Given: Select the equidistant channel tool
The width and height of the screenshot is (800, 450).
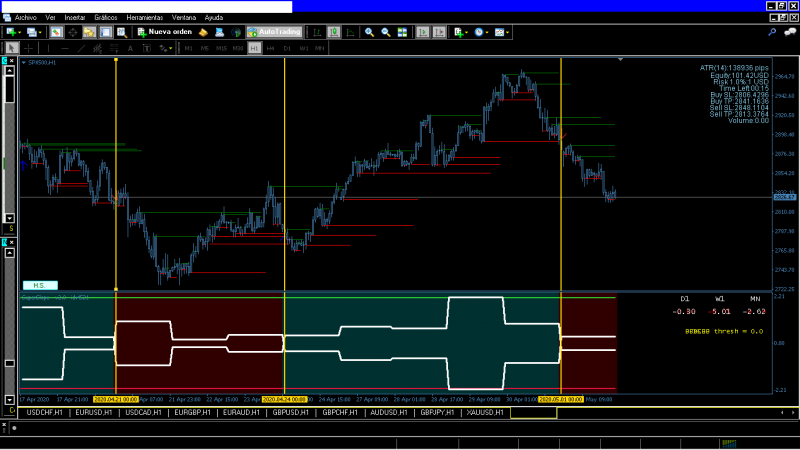Looking at the screenshot, I should click(97, 48).
